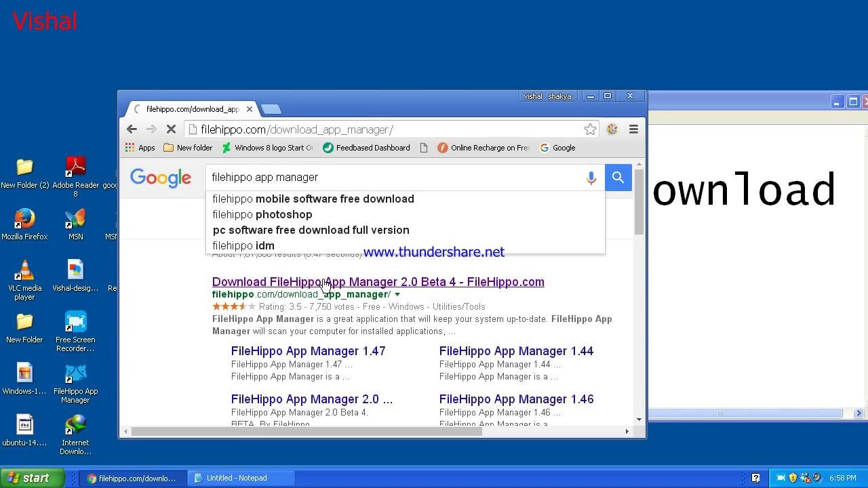Click system clock showing 6:58 PM
Viewport: 868px width, 488px height.
(843, 478)
